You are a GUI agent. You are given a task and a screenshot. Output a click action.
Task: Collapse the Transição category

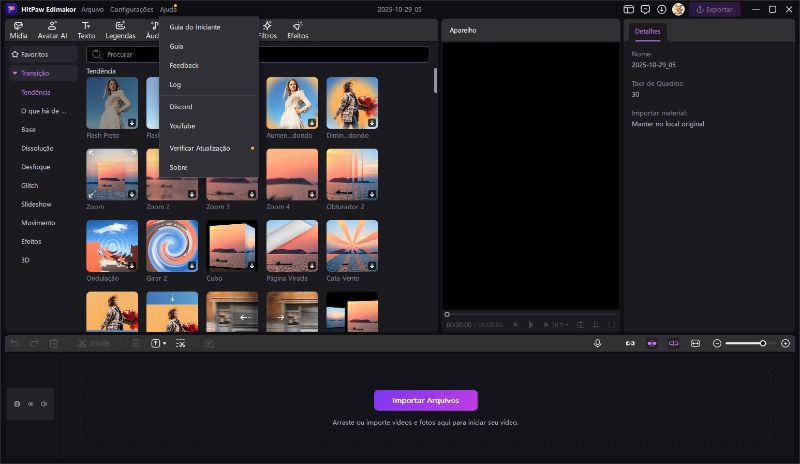coord(15,73)
